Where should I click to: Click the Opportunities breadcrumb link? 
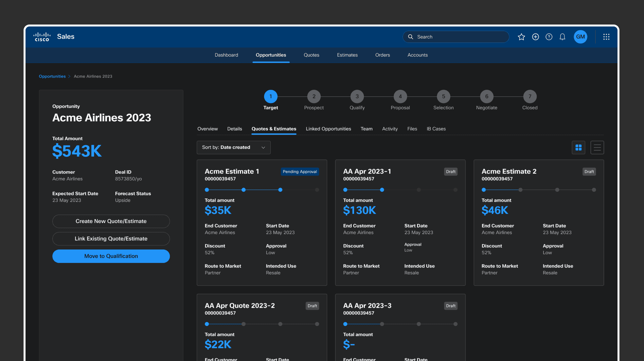click(x=52, y=76)
